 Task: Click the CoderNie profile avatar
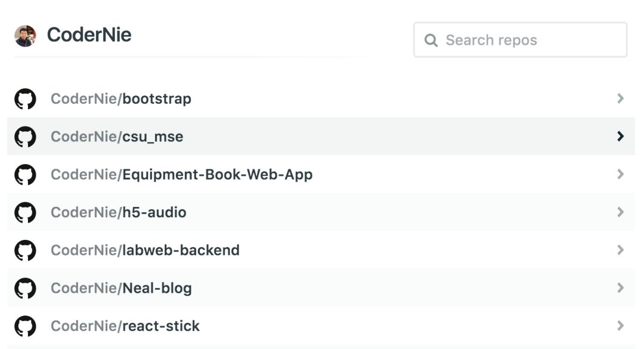25,36
